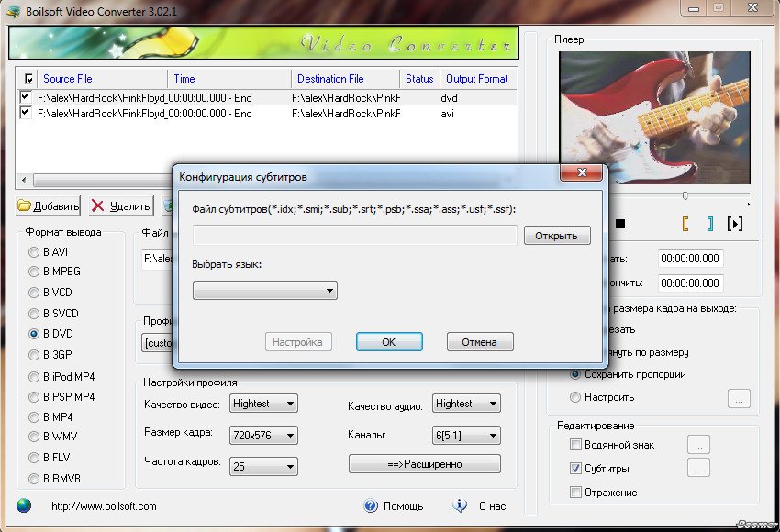Viewport: 780px width, 532px height.
Task: Uncheck the dvd output file row
Action: point(25,97)
